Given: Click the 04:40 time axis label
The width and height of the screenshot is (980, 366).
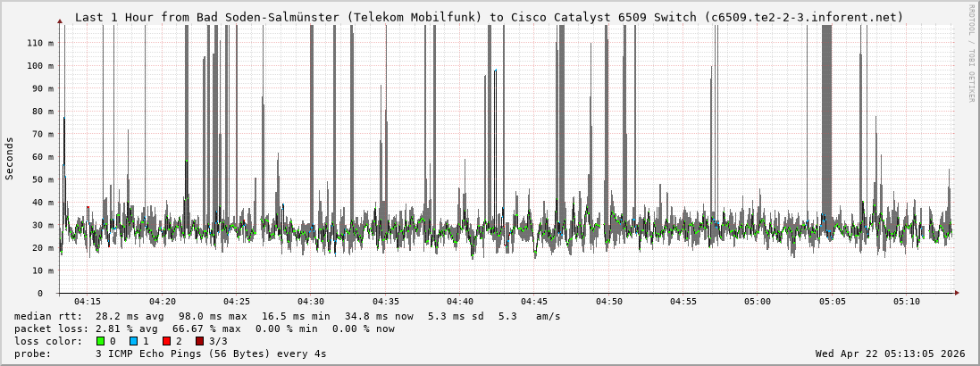Looking at the screenshot, I should click(459, 302).
